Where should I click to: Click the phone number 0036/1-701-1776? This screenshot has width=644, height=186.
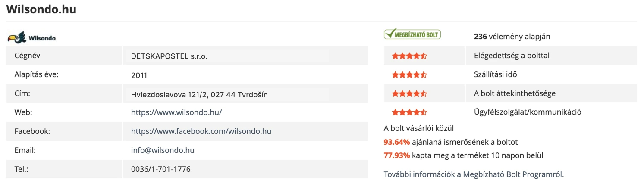point(160,169)
